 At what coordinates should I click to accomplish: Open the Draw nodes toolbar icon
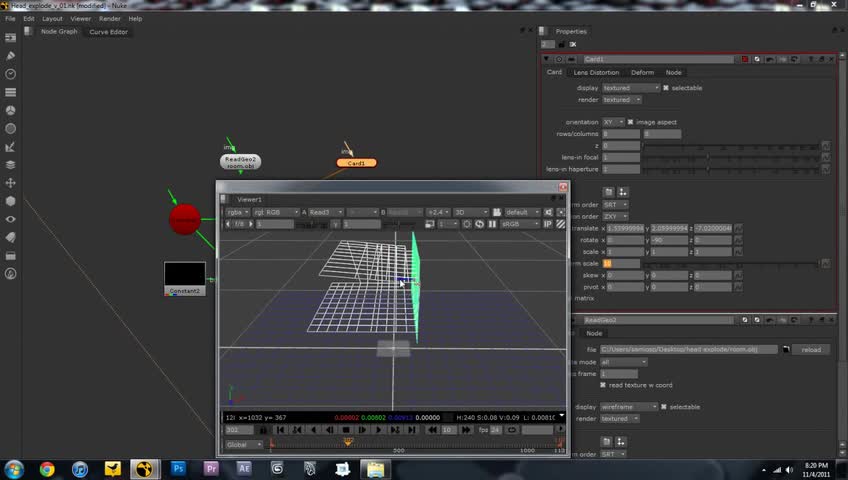pos(10,56)
